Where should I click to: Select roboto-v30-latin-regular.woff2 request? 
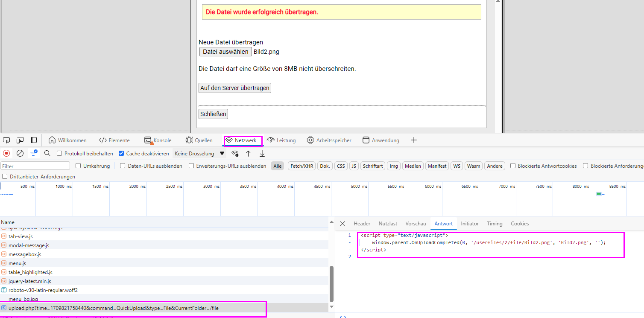tap(164, 290)
